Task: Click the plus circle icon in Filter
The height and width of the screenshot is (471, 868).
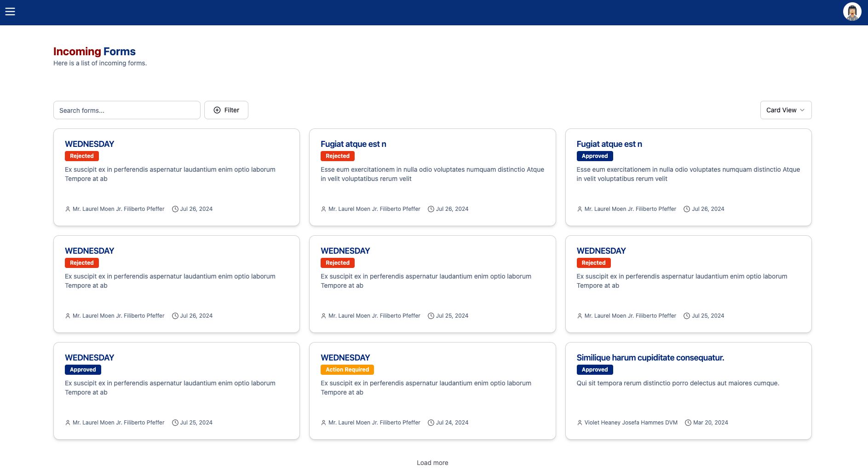Action: (217, 110)
